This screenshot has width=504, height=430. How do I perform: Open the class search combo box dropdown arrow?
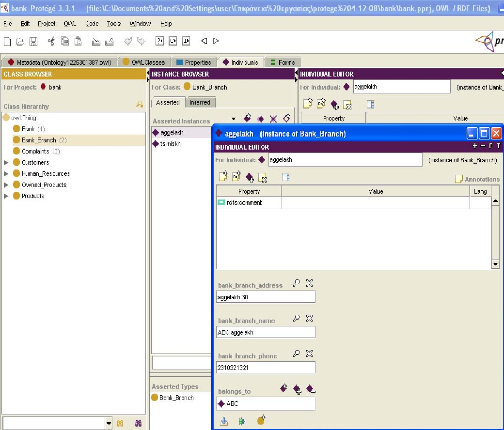coord(109,423)
